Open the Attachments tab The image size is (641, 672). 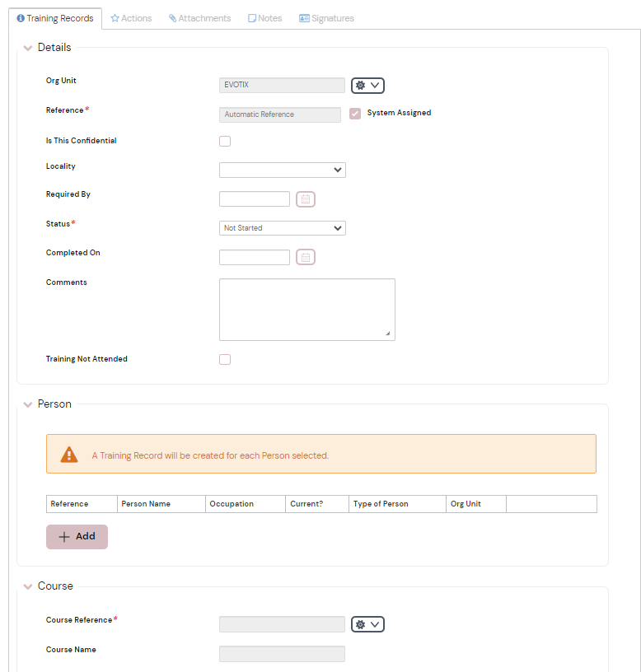click(x=199, y=18)
